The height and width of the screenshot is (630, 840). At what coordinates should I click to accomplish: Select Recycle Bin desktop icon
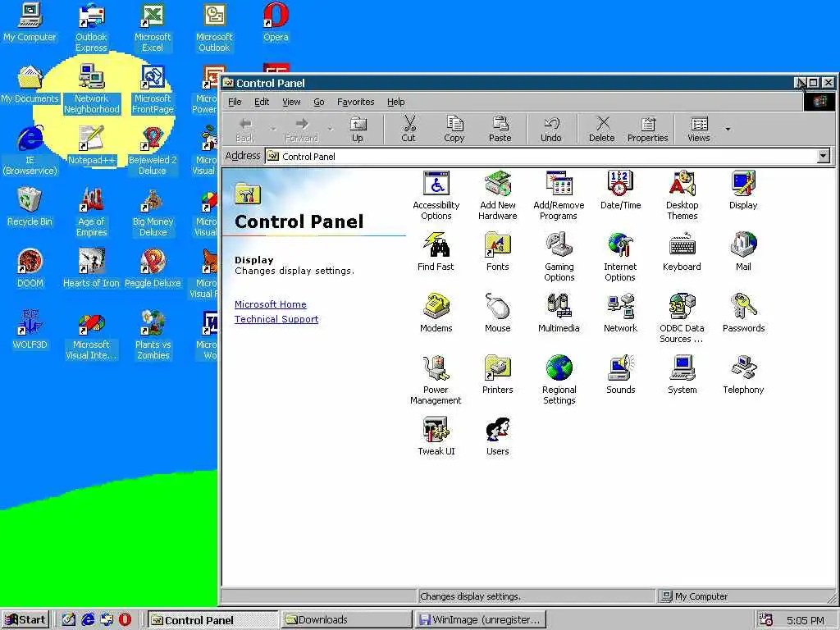[x=30, y=207]
